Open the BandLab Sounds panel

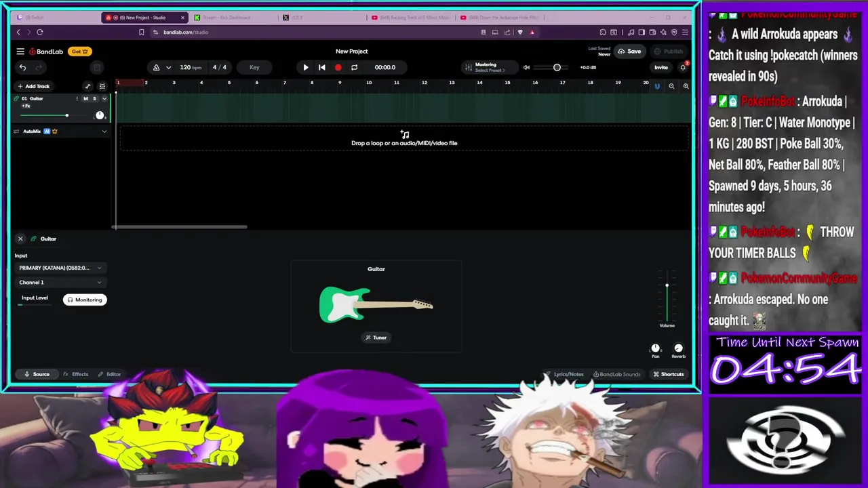click(x=616, y=374)
